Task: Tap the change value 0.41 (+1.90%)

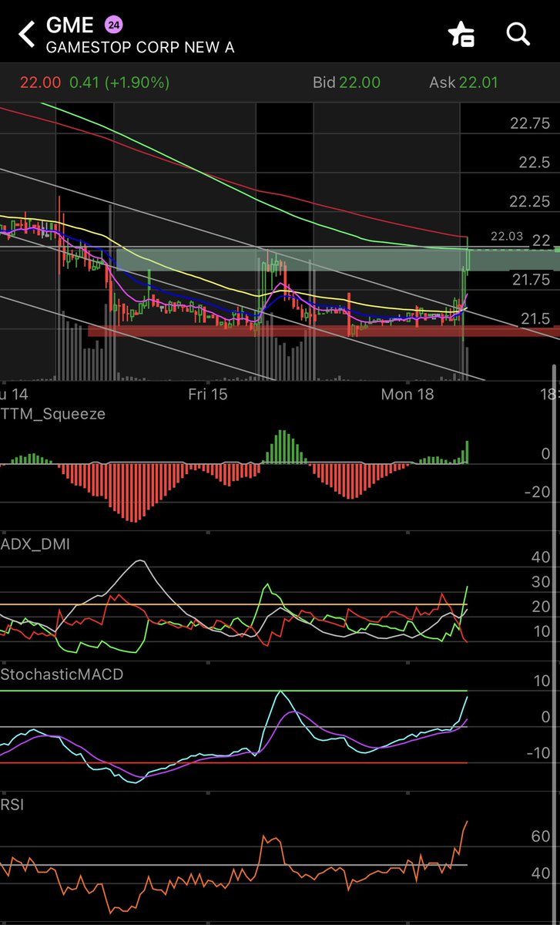Action: point(119,82)
